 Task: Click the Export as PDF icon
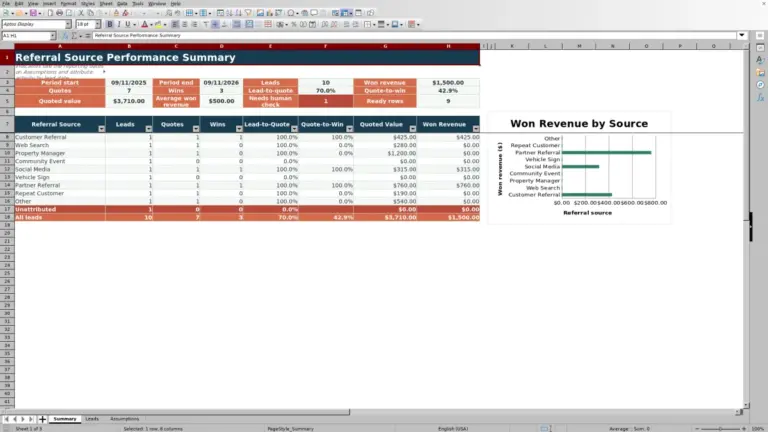coord(50,13)
